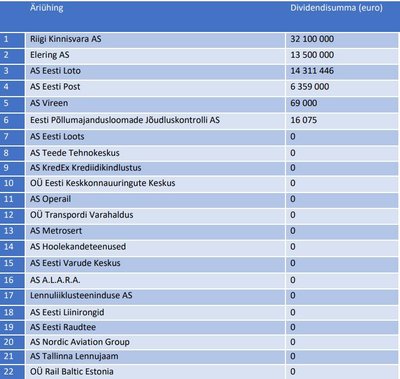Select the Riigi Kinnisvara AS cell
The height and width of the screenshot is (379, 400).
pos(155,39)
